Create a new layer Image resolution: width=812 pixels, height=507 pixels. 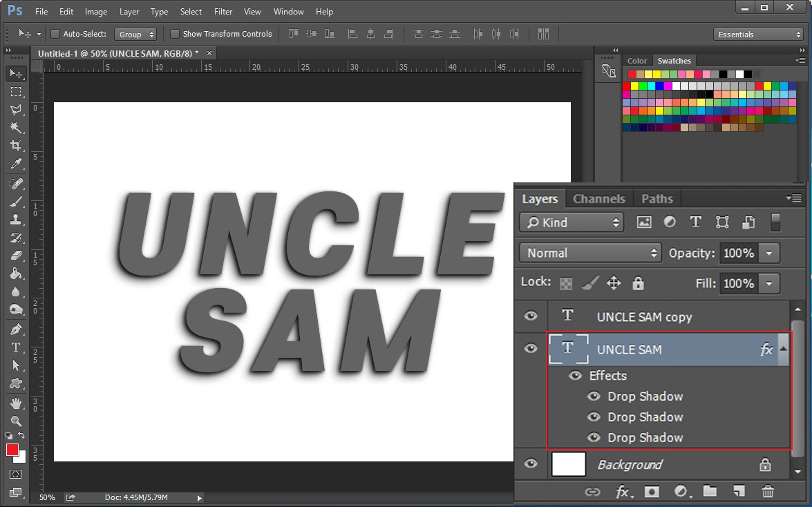[x=739, y=491]
